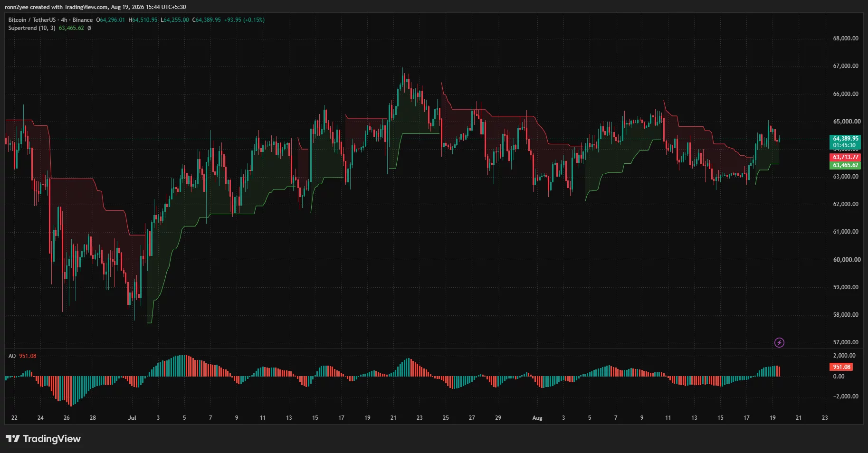Click the purple lightning bolt icon
The width and height of the screenshot is (868, 453).
tap(779, 342)
